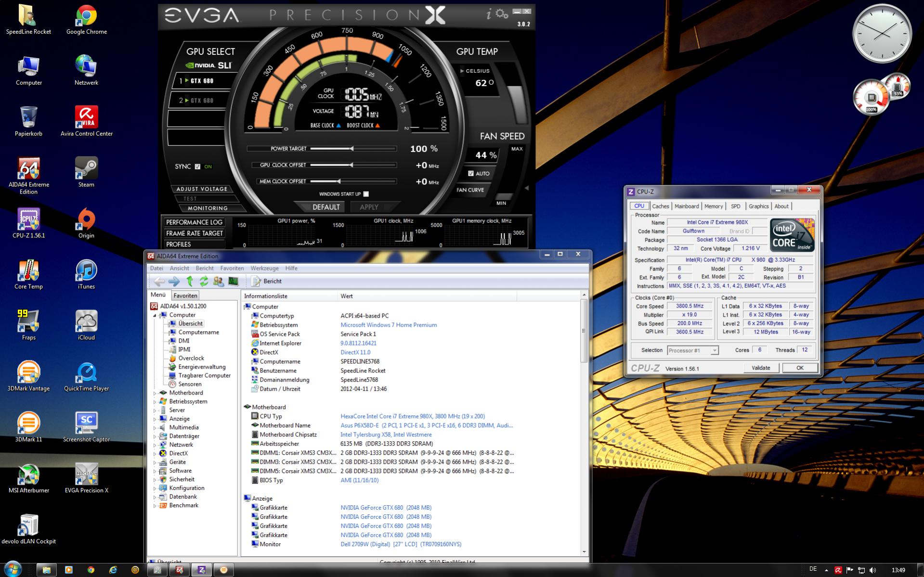Screen dimensions: 924x577
Task: Open the Hilfe menu in AIDA64
Action: point(291,269)
